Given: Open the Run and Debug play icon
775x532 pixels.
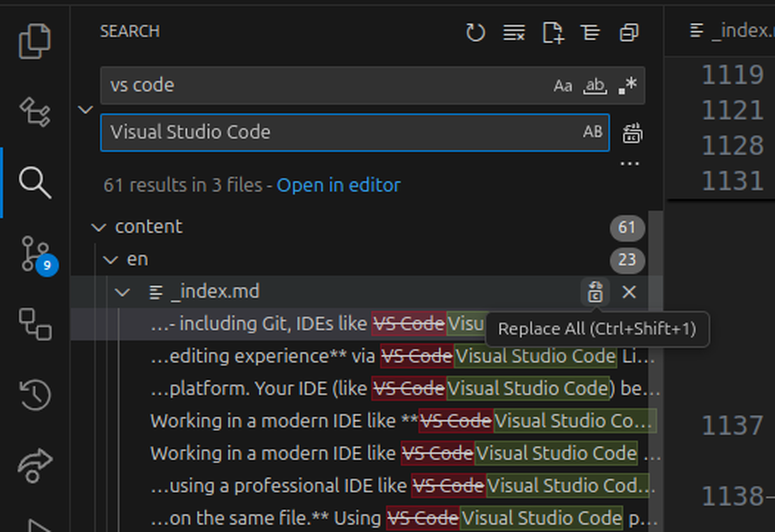Looking at the screenshot, I should pos(38,525).
